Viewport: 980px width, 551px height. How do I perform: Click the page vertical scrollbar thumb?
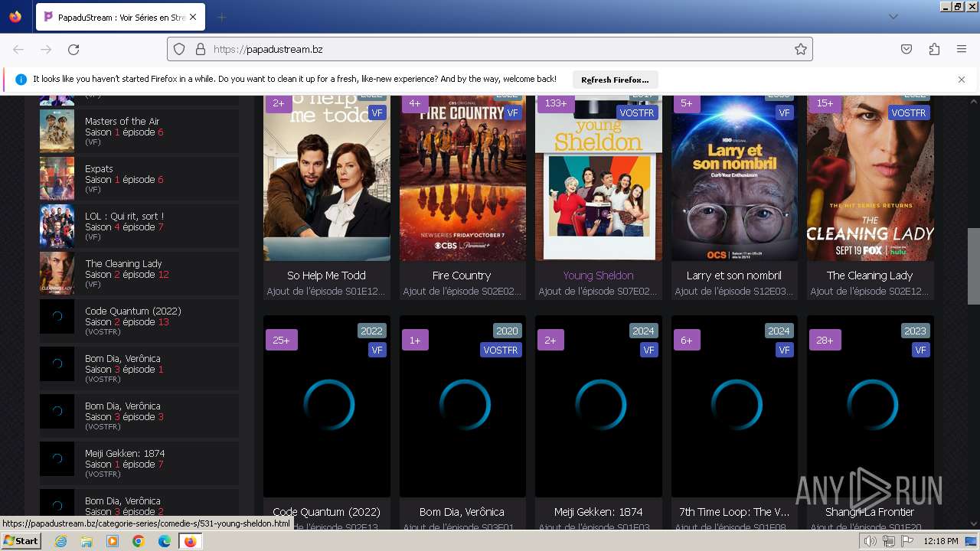pos(974,266)
